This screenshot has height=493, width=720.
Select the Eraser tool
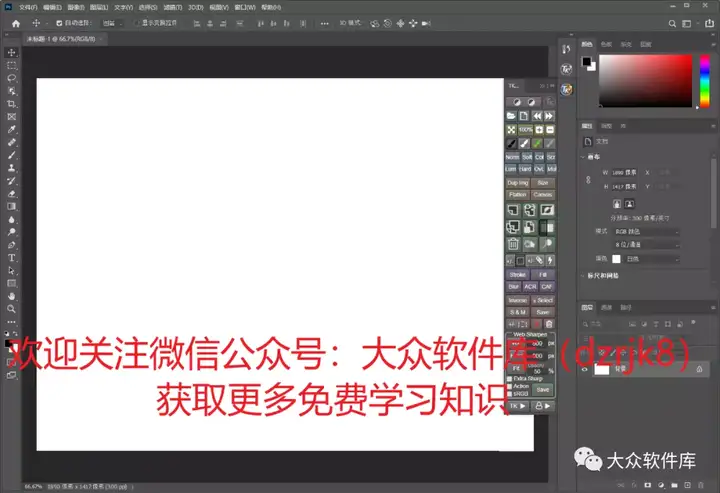click(11, 194)
